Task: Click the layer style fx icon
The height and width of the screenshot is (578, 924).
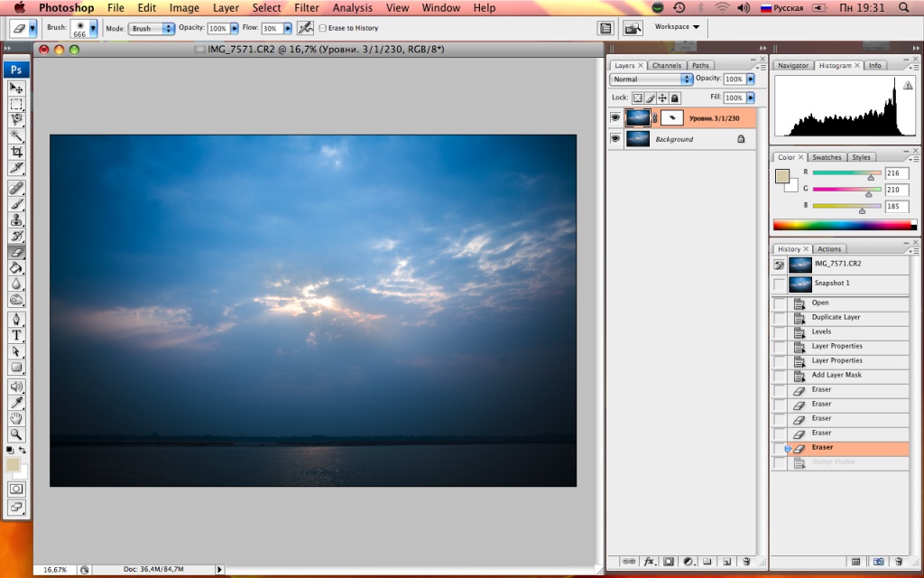Action: click(x=648, y=562)
